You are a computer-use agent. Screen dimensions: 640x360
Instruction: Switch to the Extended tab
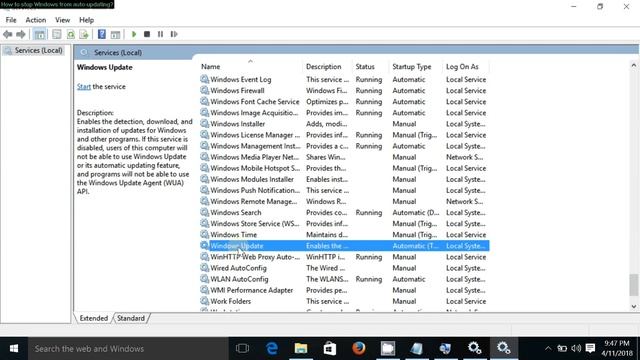[x=93, y=318]
